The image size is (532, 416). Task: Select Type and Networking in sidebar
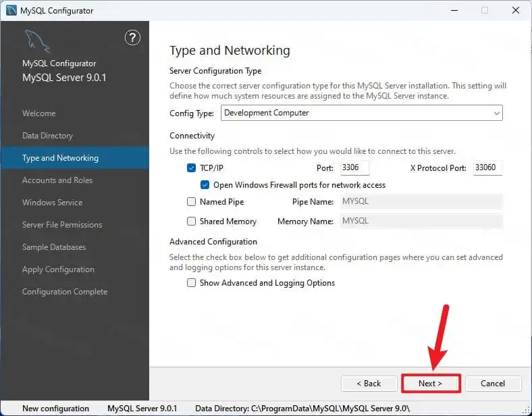(x=75, y=158)
